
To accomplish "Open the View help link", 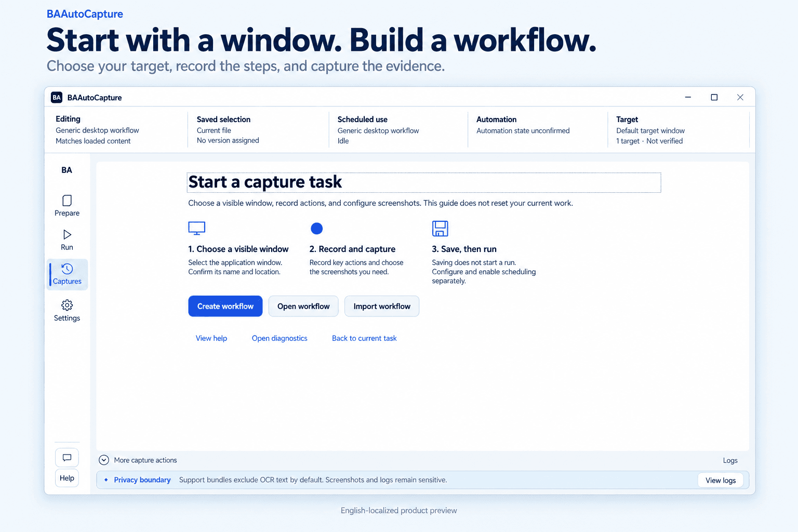I will pyautogui.click(x=211, y=338).
